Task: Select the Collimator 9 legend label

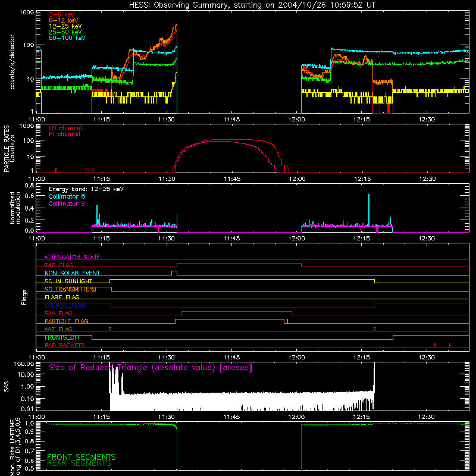Action: (67, 203)
